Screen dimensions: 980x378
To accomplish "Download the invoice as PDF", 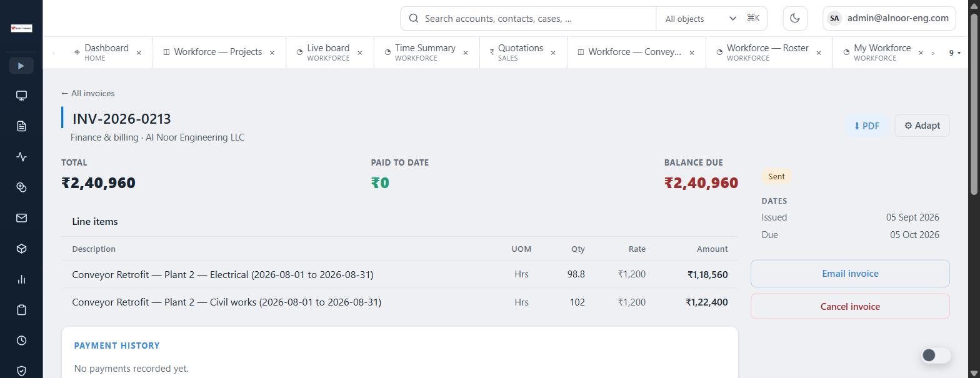I will click(x=866, y=126).
